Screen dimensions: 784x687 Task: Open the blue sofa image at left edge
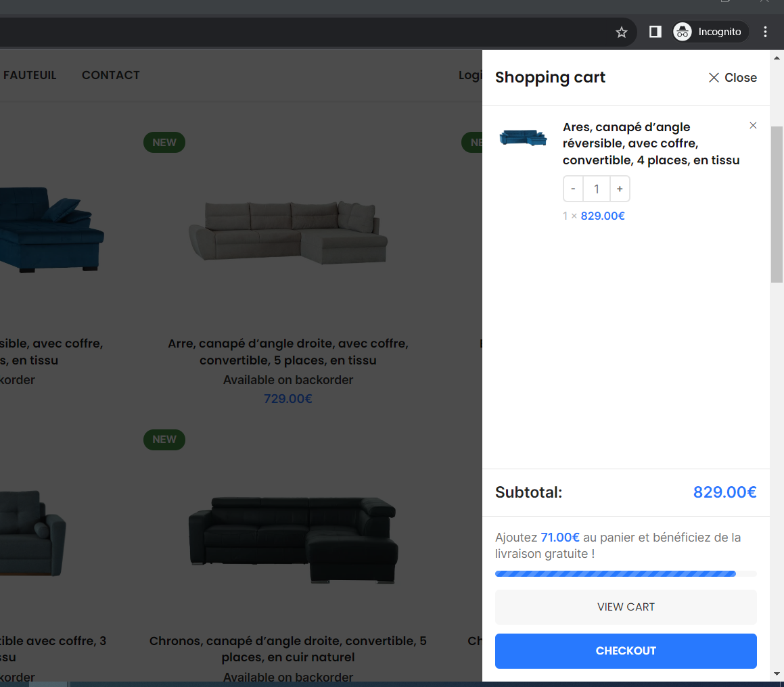(x=52, y=230)
